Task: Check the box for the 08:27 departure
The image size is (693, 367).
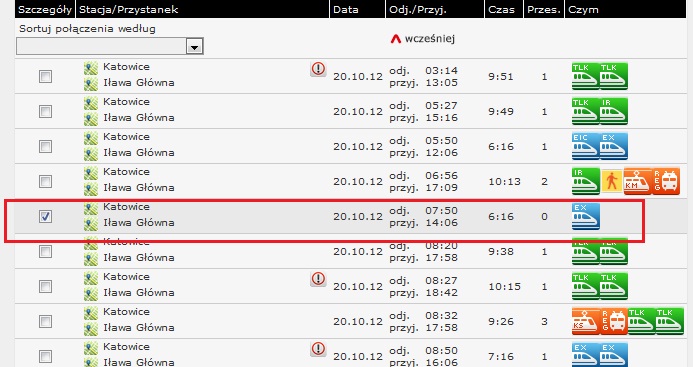Action: coord(45,286)
